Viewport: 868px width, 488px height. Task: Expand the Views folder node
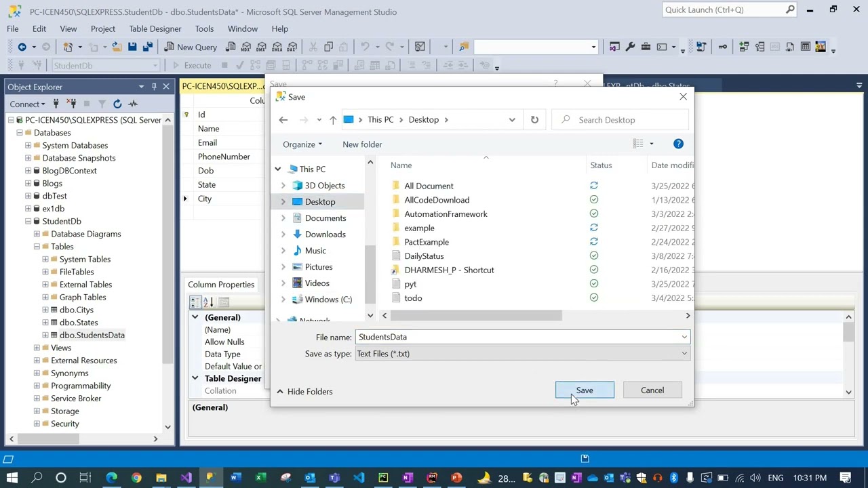37,348
